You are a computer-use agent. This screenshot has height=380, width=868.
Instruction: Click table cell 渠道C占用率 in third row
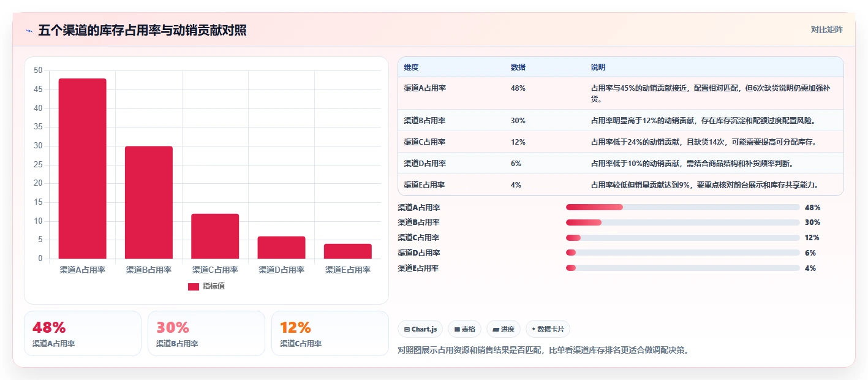pyautogui.click(x=425, y=142)
